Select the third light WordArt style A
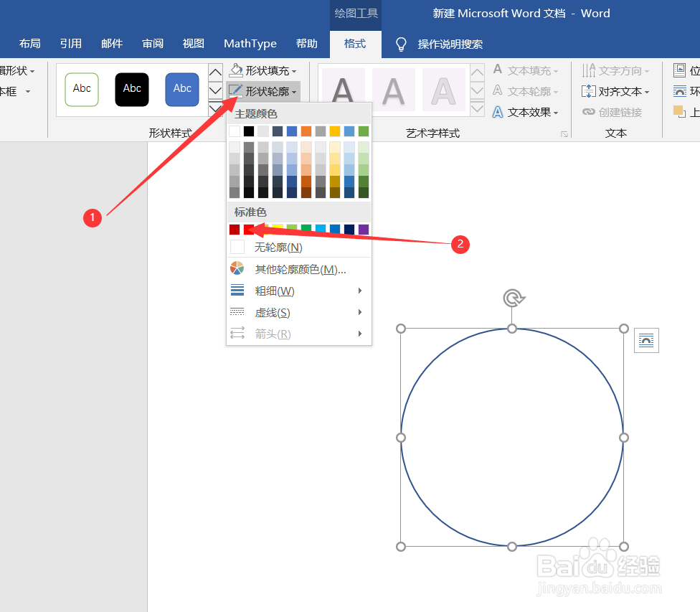 point(443,90)
